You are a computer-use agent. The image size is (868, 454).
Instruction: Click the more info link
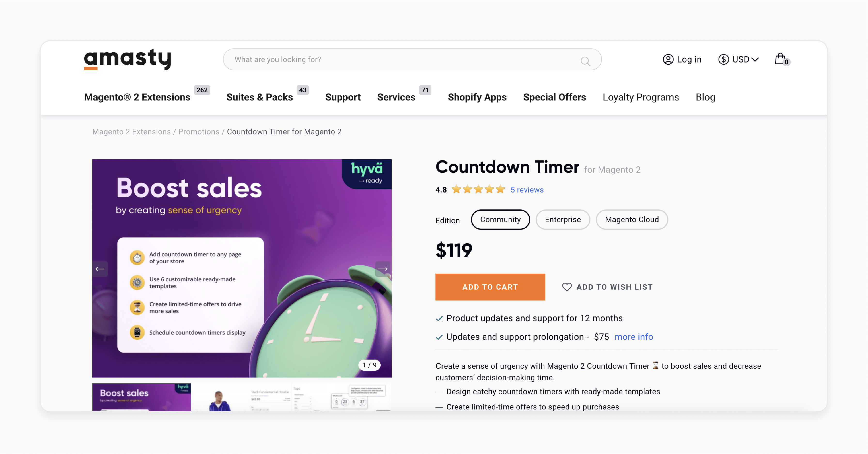point(634,337)
